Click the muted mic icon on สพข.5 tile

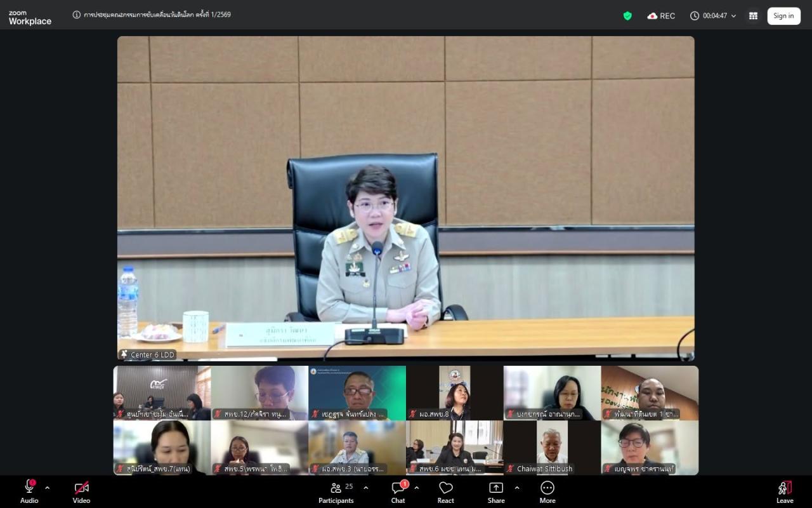(217, 469)
